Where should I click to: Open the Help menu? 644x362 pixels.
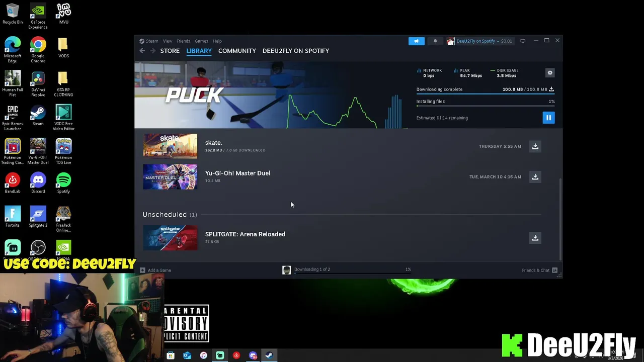click(217, 41)
